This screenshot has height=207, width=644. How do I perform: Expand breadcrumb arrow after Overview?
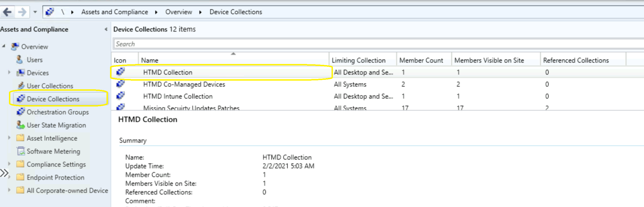click(200, 12)
